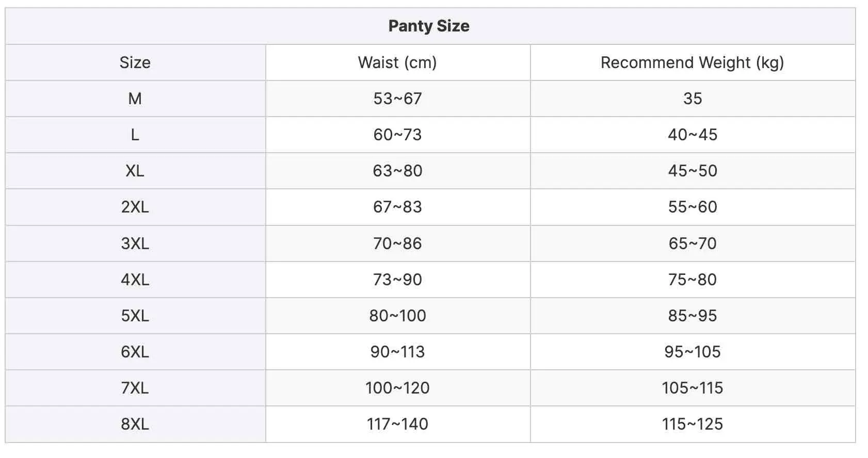Select the 105~115 weight value
Screen dimensions: 868x458
(693, 388)
